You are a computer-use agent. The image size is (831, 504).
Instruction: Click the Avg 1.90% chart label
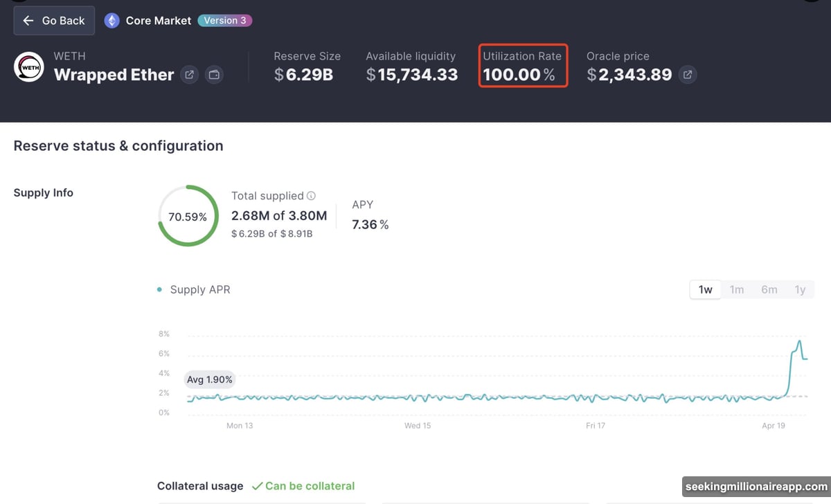pos(209,379)
